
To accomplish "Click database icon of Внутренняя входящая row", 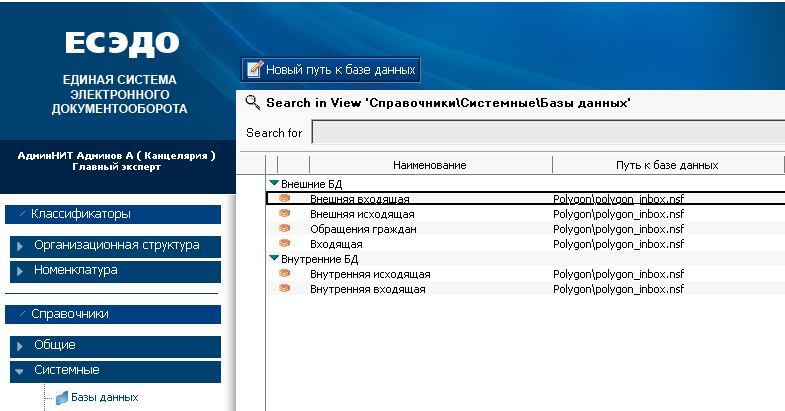I will click(284, 288).
